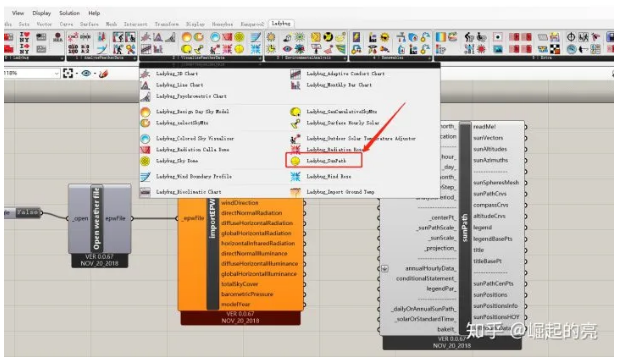Expand the VisualizeWeatherData panel arrow

(x=260, y=58)
